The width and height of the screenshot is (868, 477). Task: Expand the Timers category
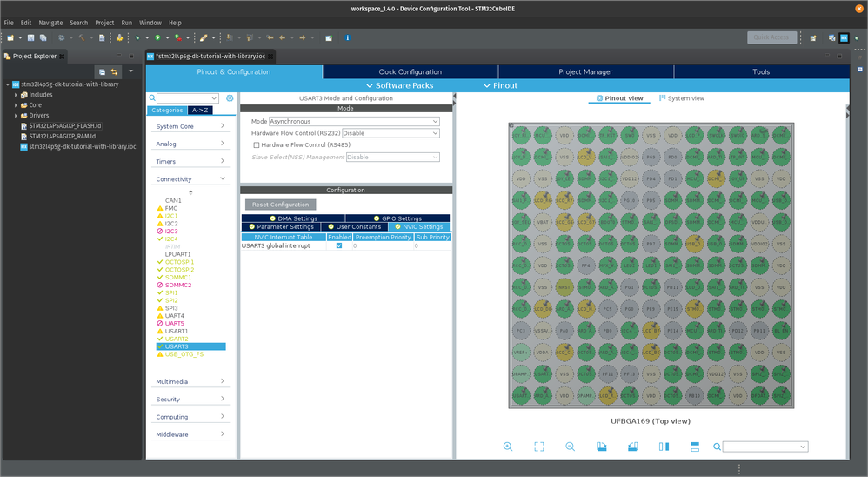(x=190, y=161)
